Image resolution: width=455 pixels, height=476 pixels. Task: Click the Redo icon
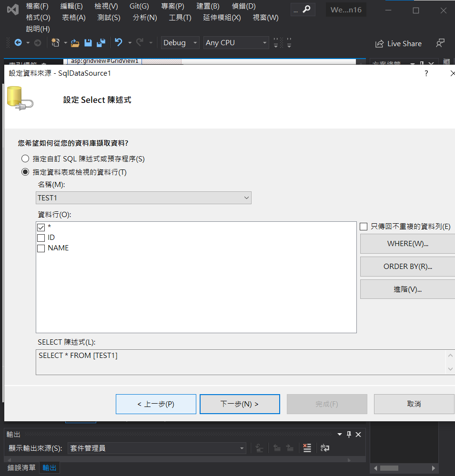140,42
